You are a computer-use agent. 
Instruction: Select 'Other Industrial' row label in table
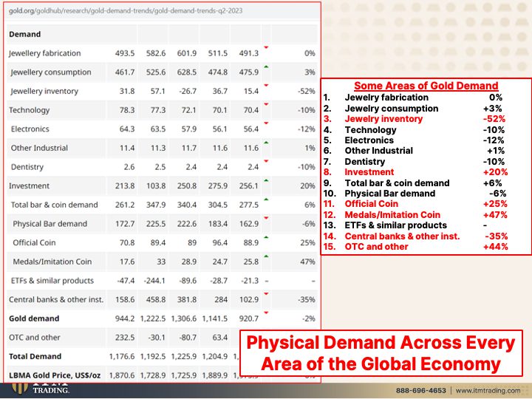click(39, 148)
